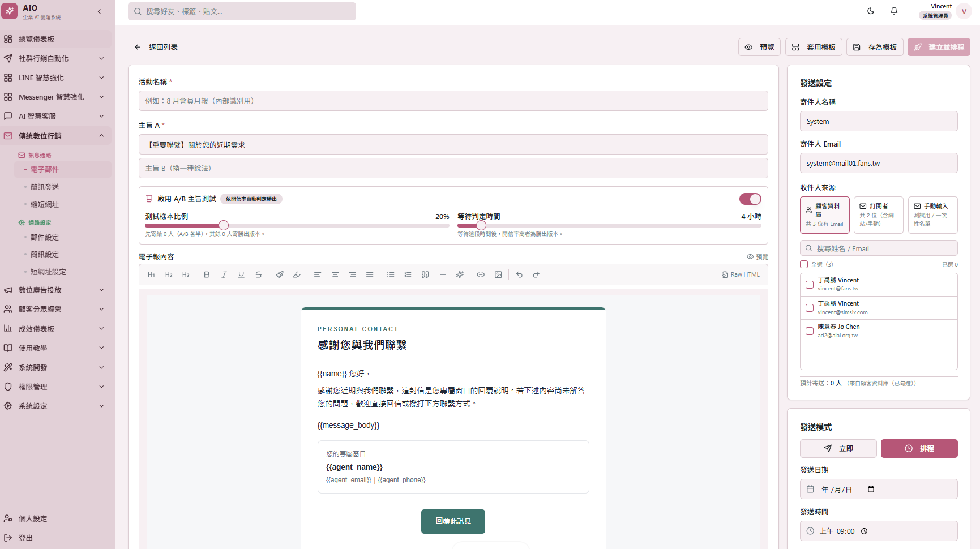
Task: Expand 社群行銷自動化 sidebar menu
Action: pos(55,58)
